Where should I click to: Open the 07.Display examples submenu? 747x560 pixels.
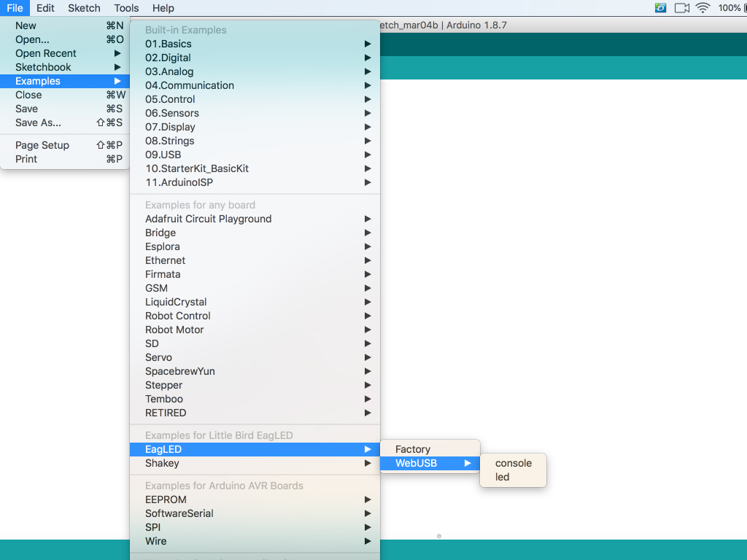pyautogui.click(x=255, y=127)
